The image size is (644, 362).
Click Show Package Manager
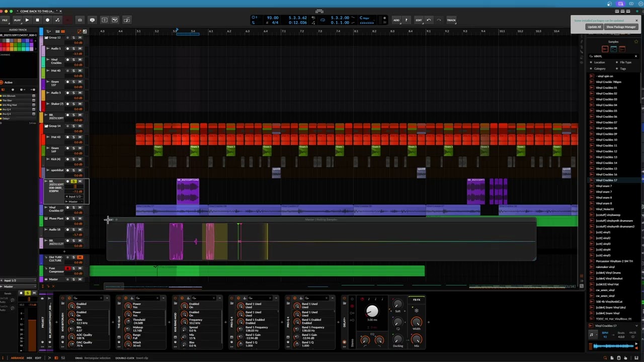pos(621,27)
